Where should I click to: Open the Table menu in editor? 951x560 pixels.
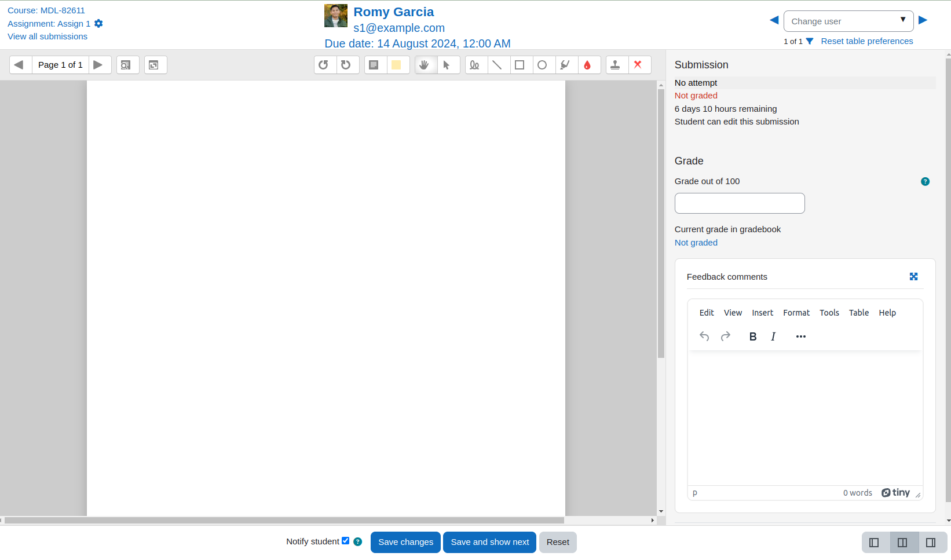coord(859,313)
